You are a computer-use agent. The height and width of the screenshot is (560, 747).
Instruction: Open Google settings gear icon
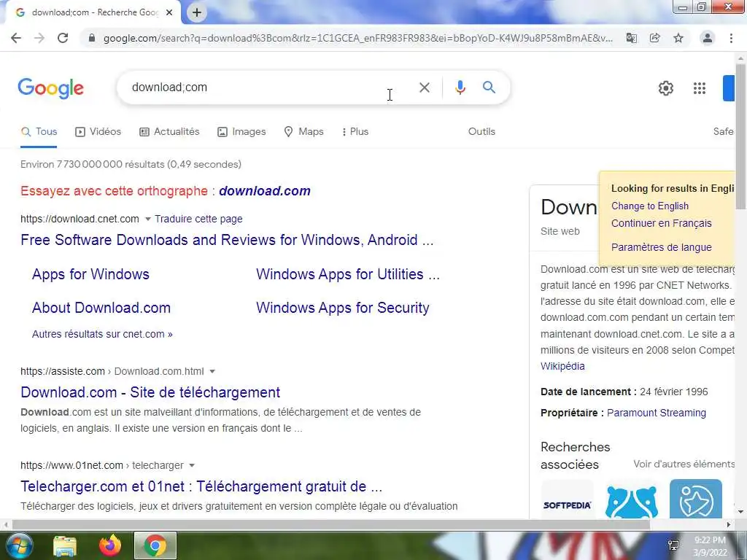665,88
